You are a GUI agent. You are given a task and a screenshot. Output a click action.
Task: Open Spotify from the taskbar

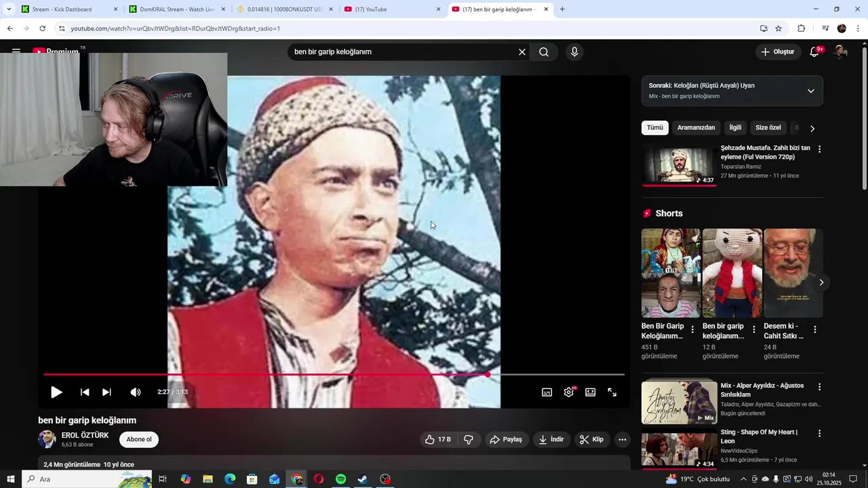tap(341, 479)
